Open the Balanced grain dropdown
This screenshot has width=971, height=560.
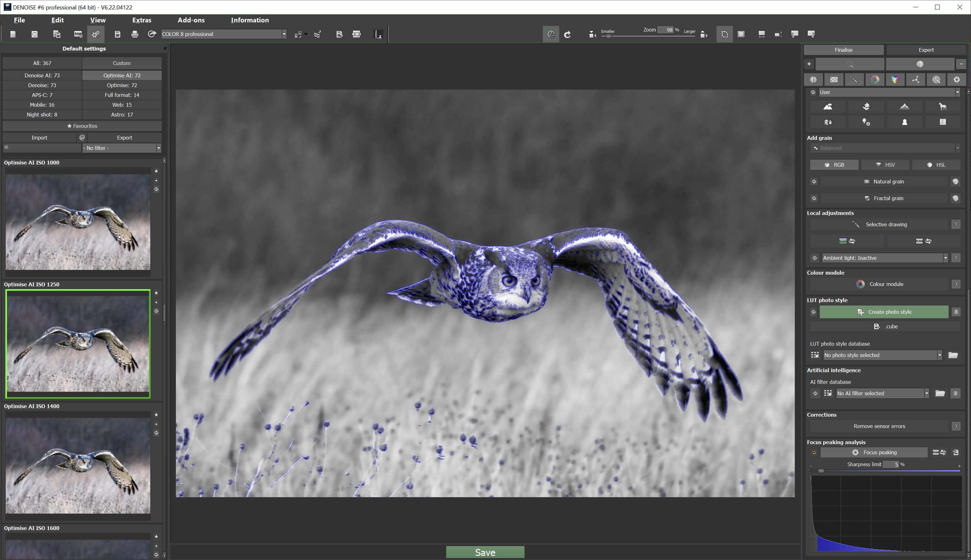coord(885,148)
